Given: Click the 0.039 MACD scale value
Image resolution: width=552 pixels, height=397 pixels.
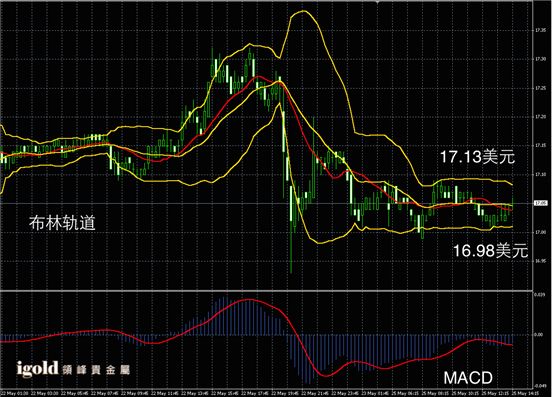Looking at the screenshot, I should coord(540,294).
